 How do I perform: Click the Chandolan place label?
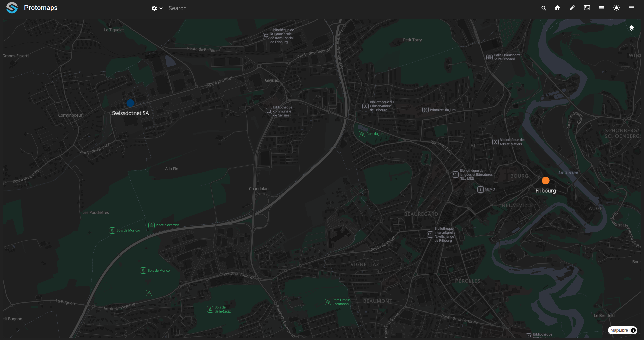(259, 189)
